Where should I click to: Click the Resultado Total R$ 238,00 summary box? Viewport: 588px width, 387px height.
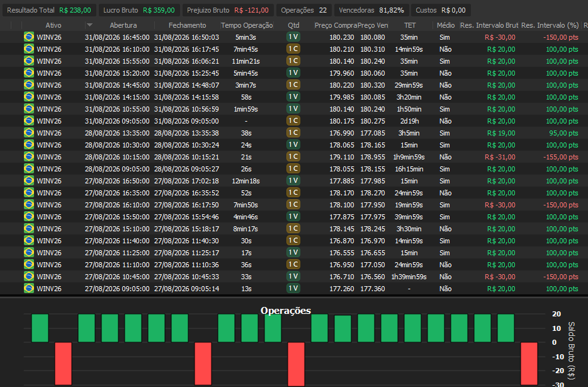pyautogui.click(x=49, y=10)
